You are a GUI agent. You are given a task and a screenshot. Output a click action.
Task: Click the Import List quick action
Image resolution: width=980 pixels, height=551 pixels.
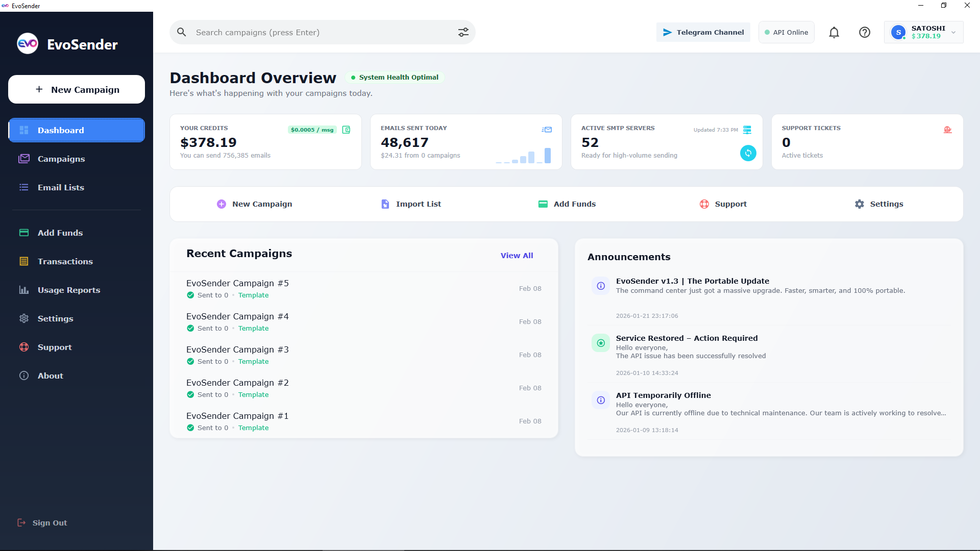(410, 204)
